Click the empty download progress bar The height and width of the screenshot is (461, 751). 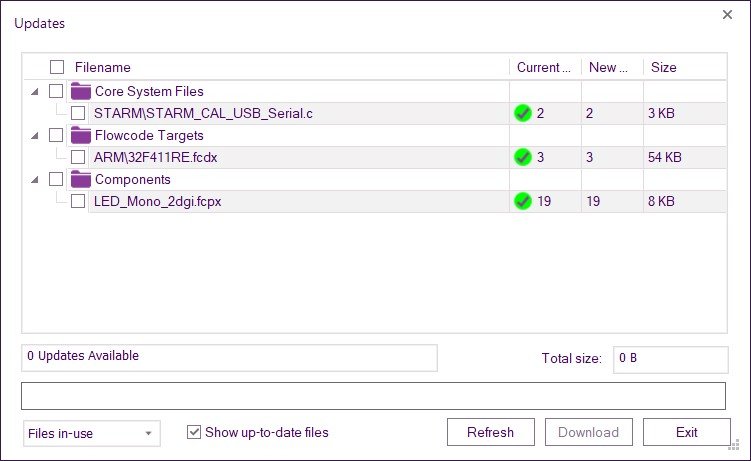[x=374, y=396]
